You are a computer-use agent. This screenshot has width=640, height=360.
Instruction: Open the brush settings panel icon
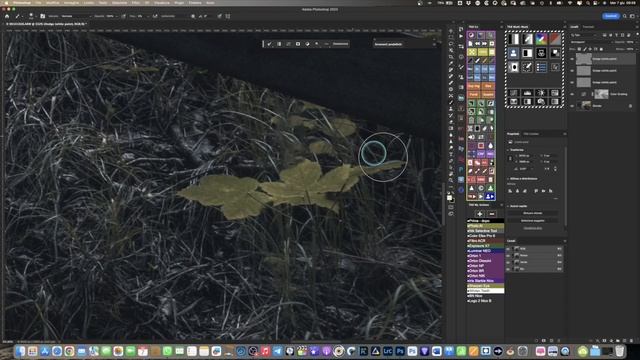click(x=42, y=16)
